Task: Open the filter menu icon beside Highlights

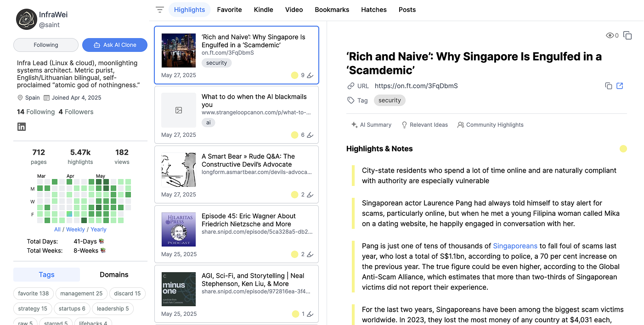Action: tap(159, 10)
